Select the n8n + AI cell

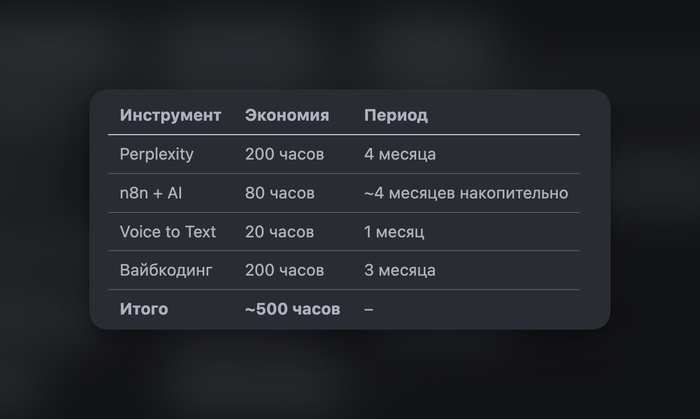[151, 193]
